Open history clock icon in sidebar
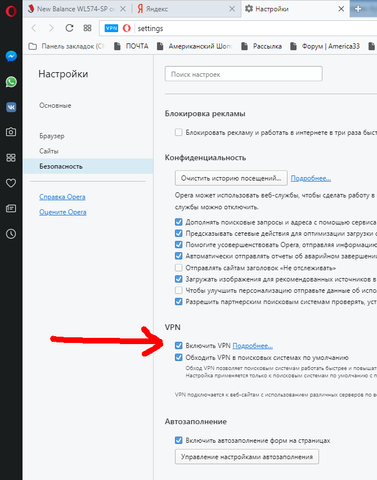Image resolution: width=377 pixels, height=480 pixels. point(11,234)
